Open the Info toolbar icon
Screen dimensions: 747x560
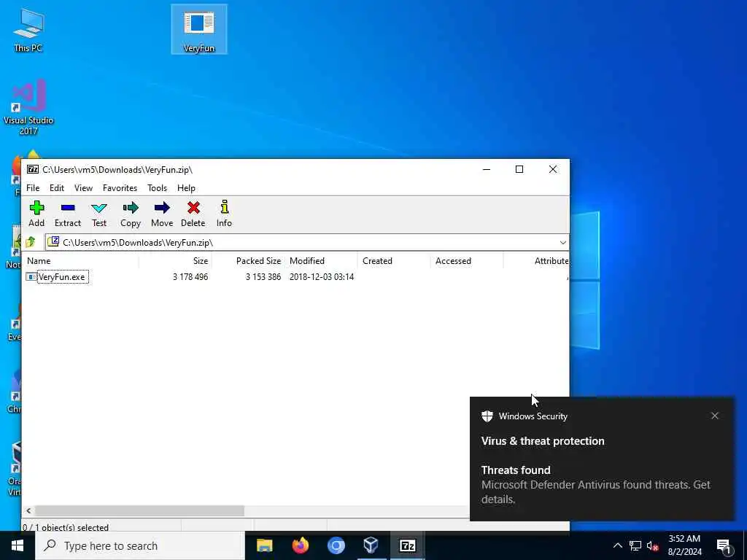tap(224, 214)
